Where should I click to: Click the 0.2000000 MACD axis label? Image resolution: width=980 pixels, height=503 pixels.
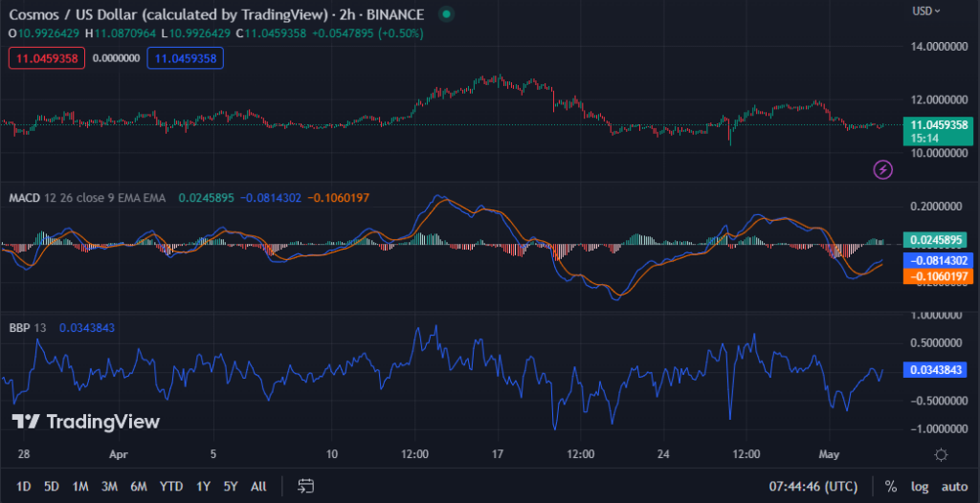(938, 207)
